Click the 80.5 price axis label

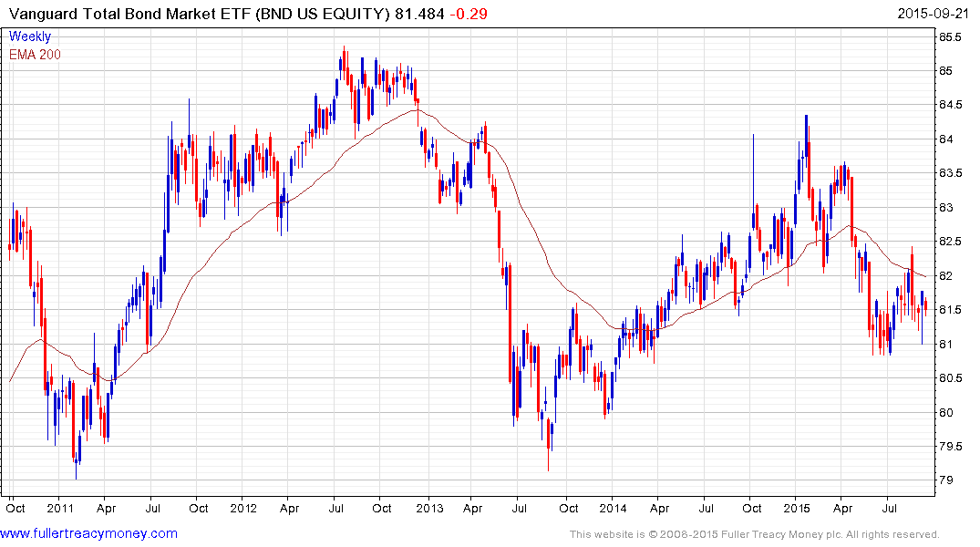click(x=950, y=377)
